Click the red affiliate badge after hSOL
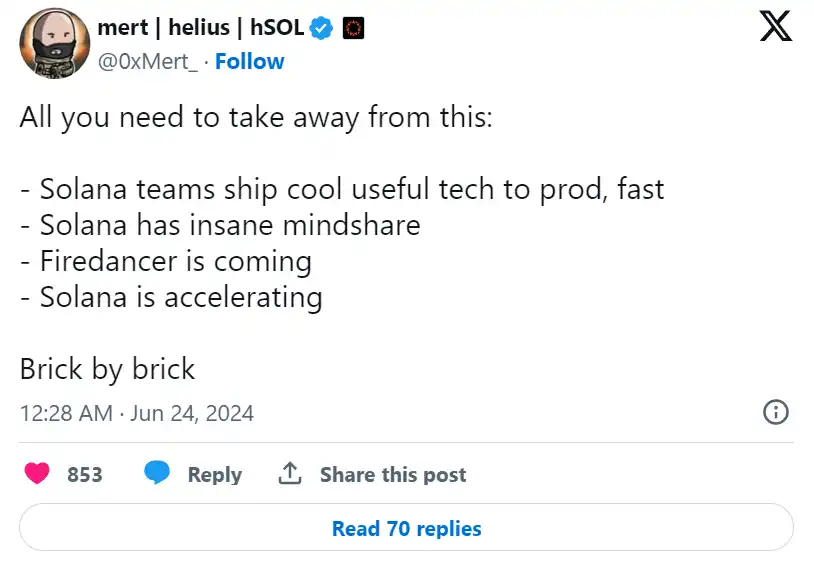Viewport: 814px width, 564px height. (x=352, y=28)
